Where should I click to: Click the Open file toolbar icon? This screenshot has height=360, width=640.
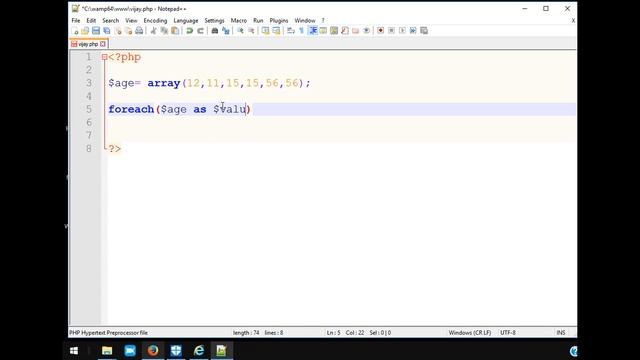point(85,31)
